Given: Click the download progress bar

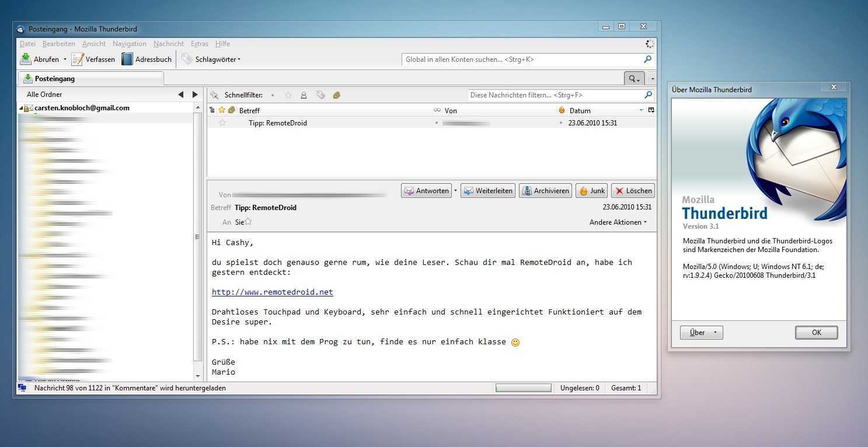Looking at the screenshot, I should pos(524,388).
